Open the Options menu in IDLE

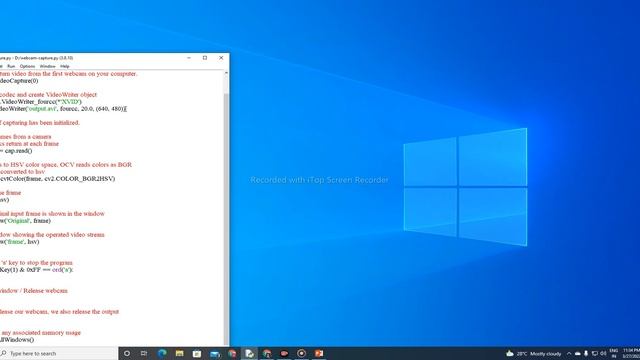click(x=27, y=66)
